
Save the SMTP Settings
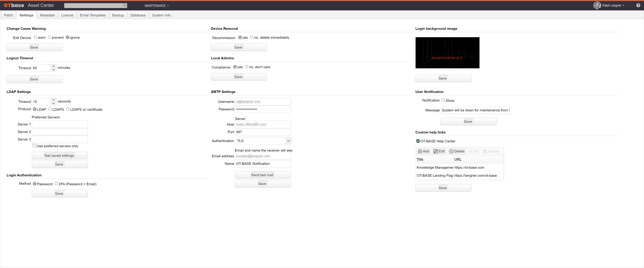263,184
